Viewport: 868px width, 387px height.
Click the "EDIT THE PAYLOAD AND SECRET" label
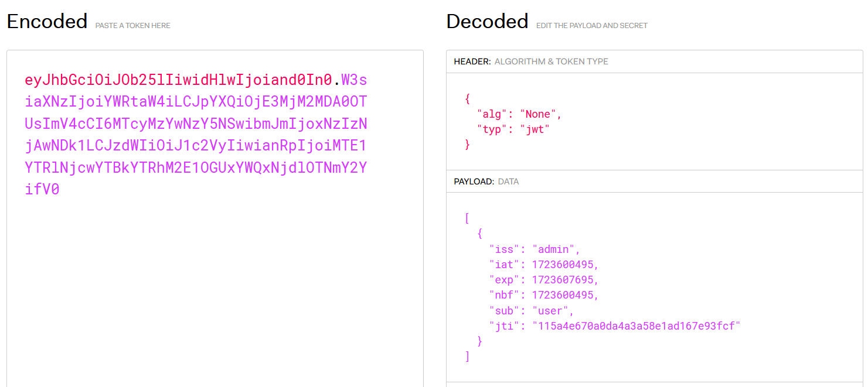[592, 26]
